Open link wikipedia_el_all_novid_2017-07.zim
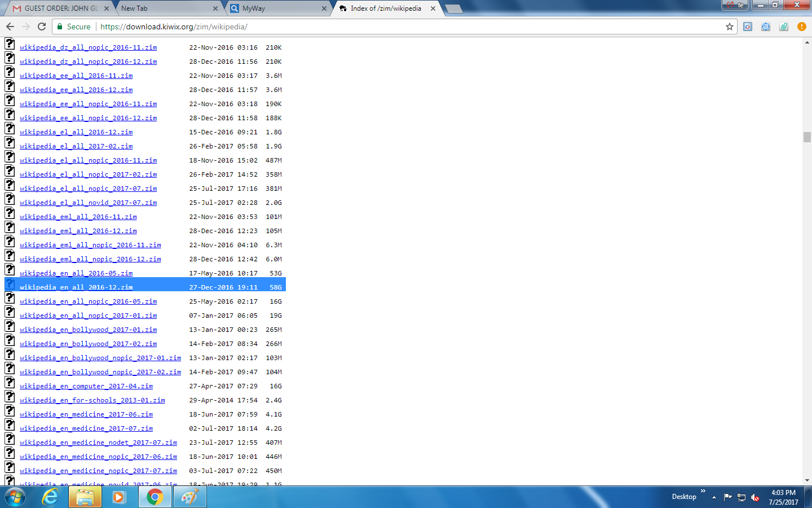This screenshot has width=812, height=508. (89, 203)
